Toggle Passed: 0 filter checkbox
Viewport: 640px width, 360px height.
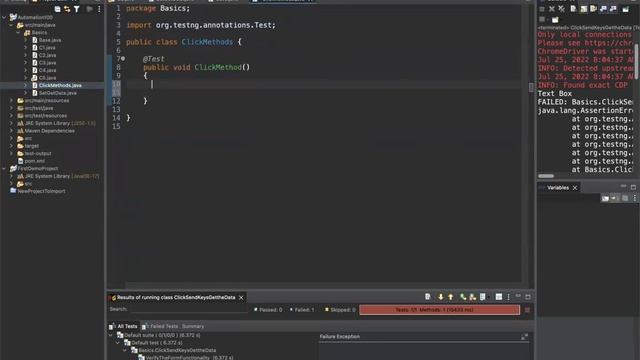pyautogui.click(x=256, y=310)
